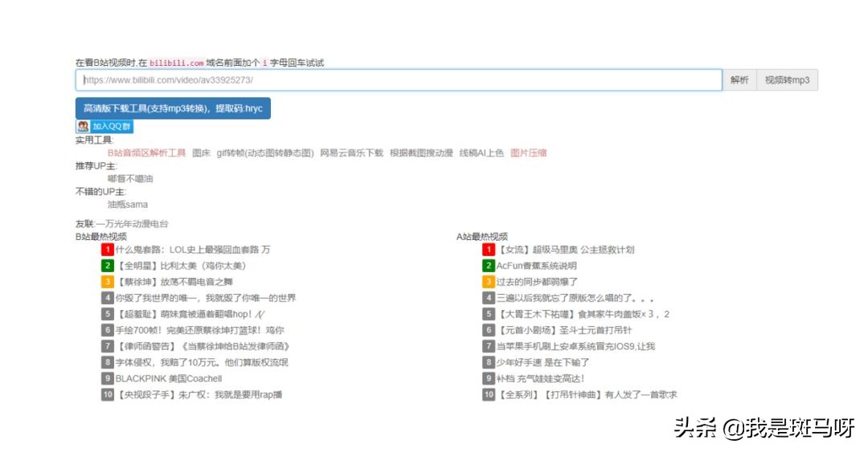Click the orange rank 3 badge in B站最热视频
This screenshot has height=452, width=868.
[108, 282]
